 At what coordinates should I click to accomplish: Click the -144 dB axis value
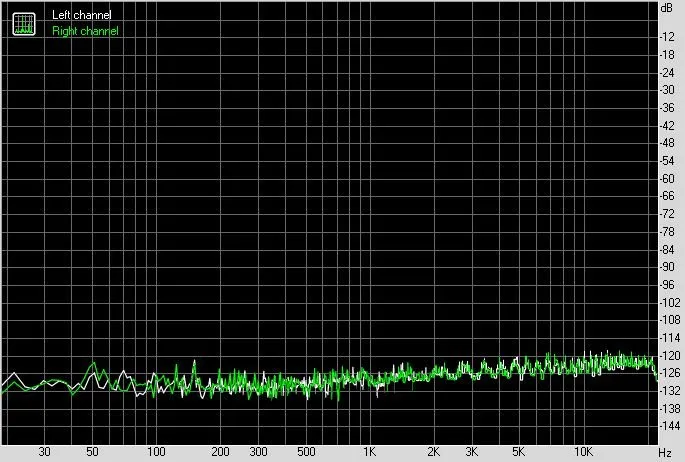670,426
